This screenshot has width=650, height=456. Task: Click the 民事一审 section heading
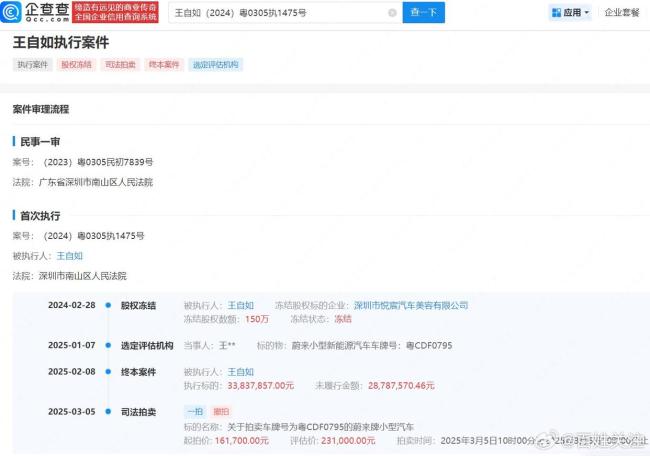click(40, 142)
